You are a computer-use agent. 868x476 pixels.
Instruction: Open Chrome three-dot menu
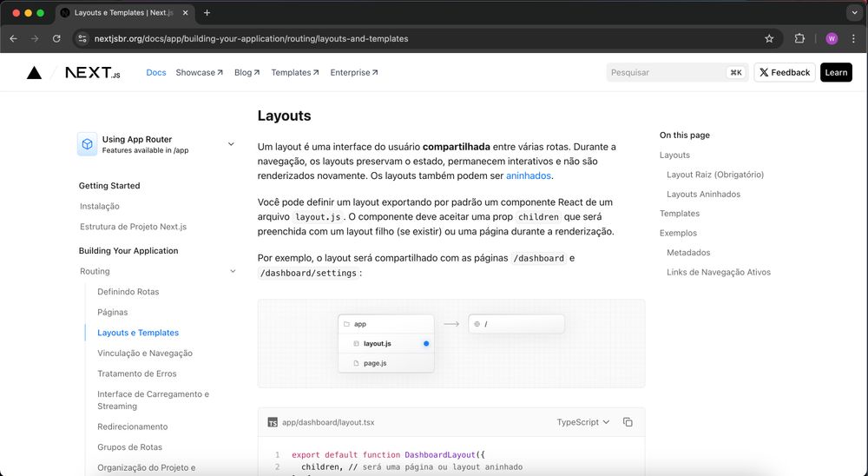coord(853,39)
